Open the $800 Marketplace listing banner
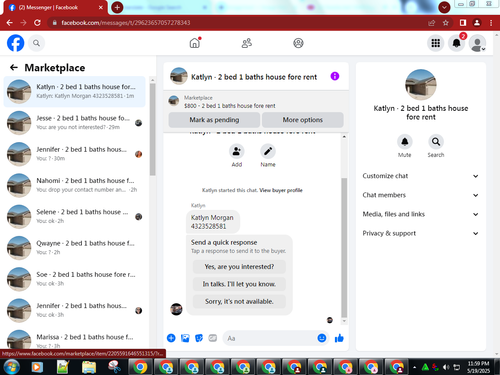Screen dimensions: 500x375 point(256,102)
